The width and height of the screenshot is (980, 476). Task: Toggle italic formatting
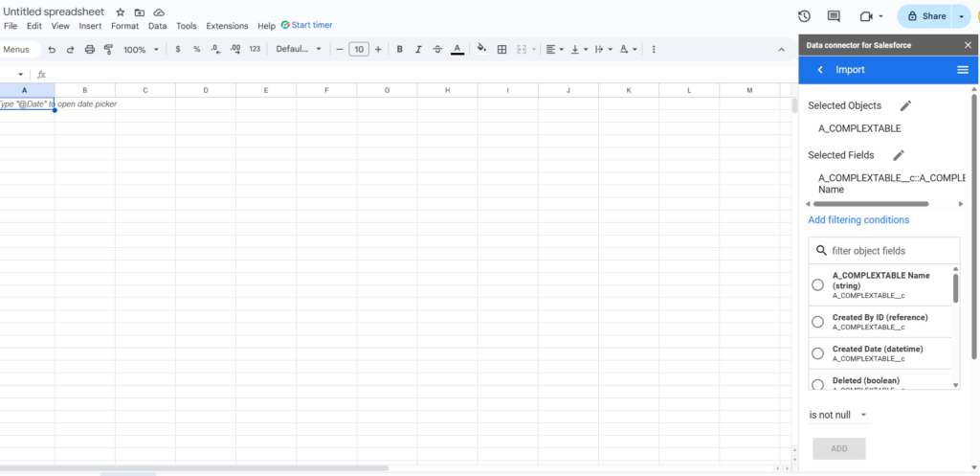coord(418,50)
